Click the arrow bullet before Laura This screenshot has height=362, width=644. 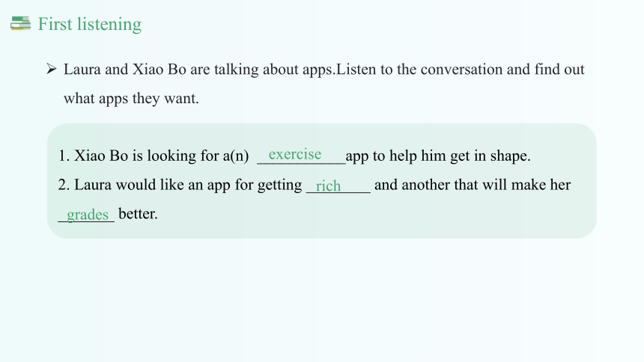pyautogui.click(x=52, y=69)
